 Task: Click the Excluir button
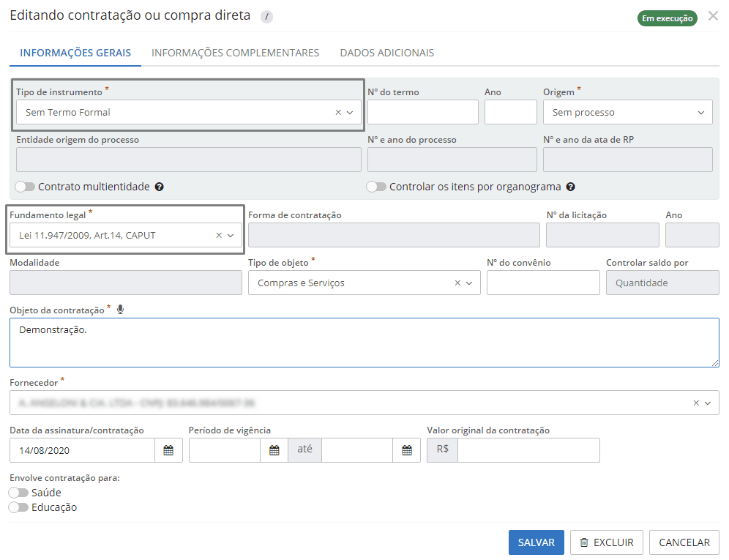coord(606,542)
